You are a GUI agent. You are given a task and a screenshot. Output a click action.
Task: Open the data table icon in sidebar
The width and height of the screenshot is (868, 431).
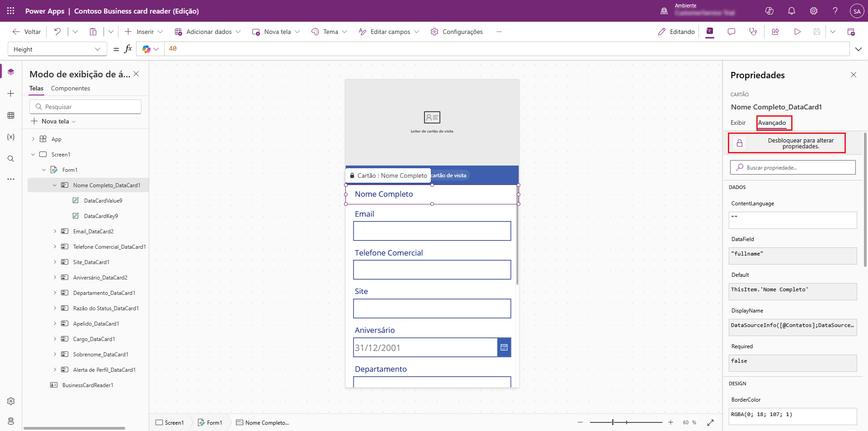(11, 115)
